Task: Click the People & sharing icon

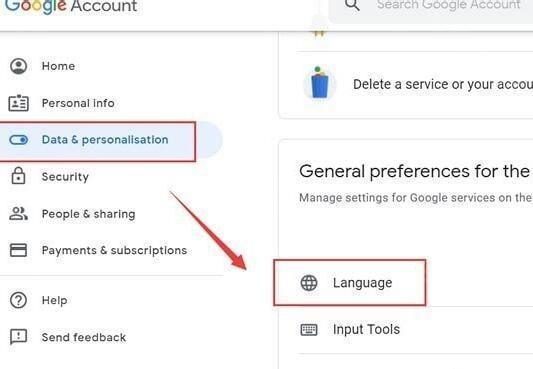Action: 18,214
